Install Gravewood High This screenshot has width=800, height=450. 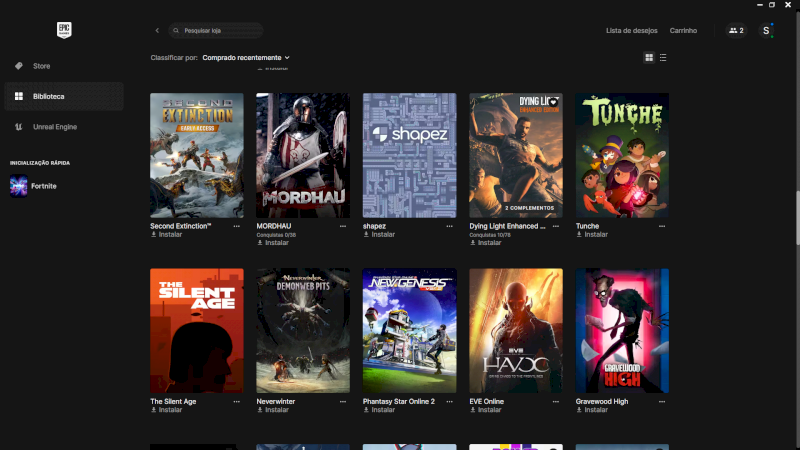(x=592, y=410)
